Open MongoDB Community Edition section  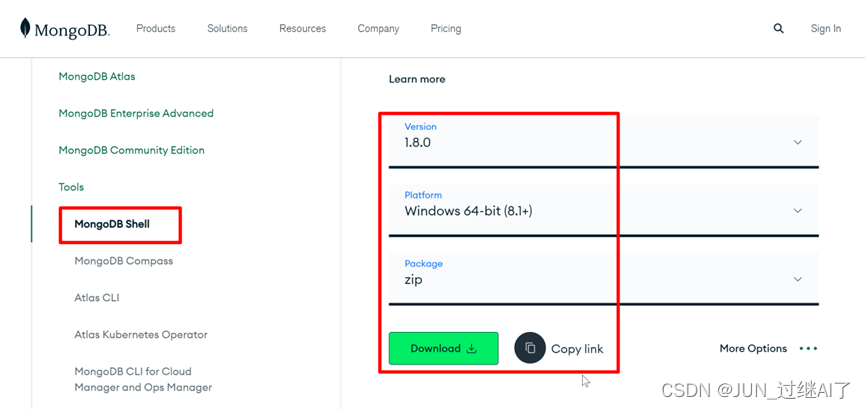(131, 150)
